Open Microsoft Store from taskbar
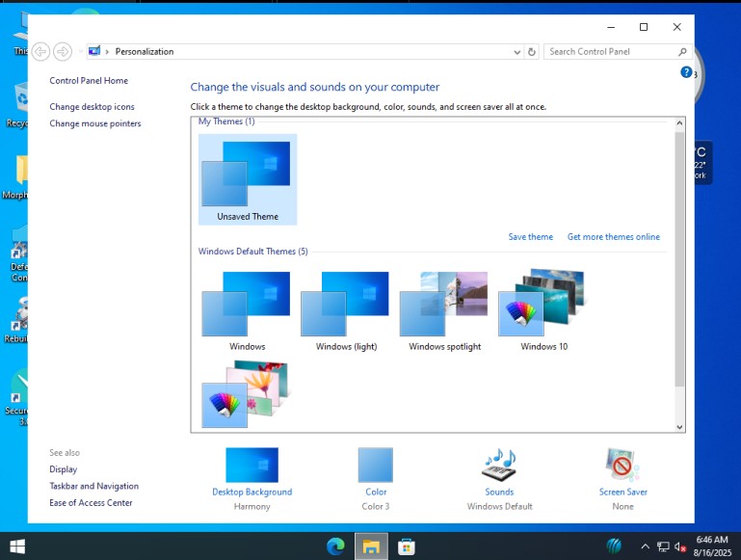This screenshot has height=560, width=741. point(406,547)
